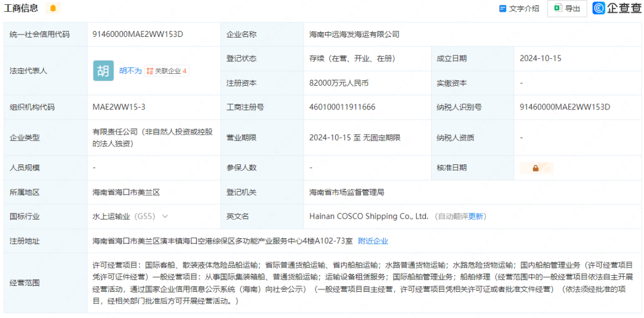Select company name 海南中远海发海运有限公司

coord(354,35)
